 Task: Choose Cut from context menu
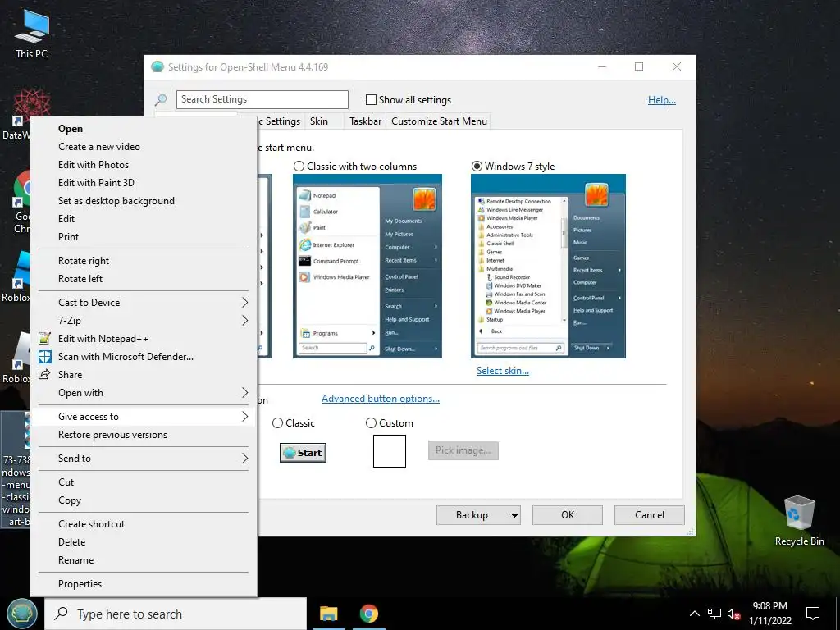[x=144, y=482]
